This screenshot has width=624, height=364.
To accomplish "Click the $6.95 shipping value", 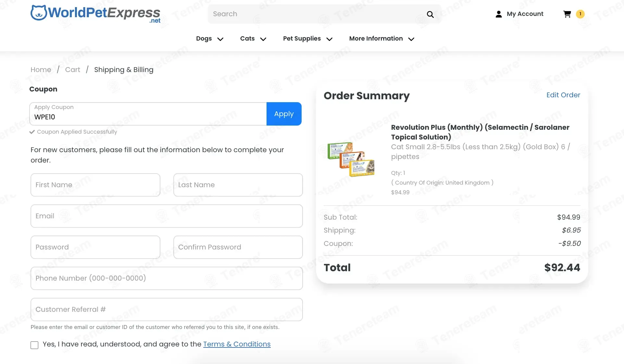I will pos(571,230).
